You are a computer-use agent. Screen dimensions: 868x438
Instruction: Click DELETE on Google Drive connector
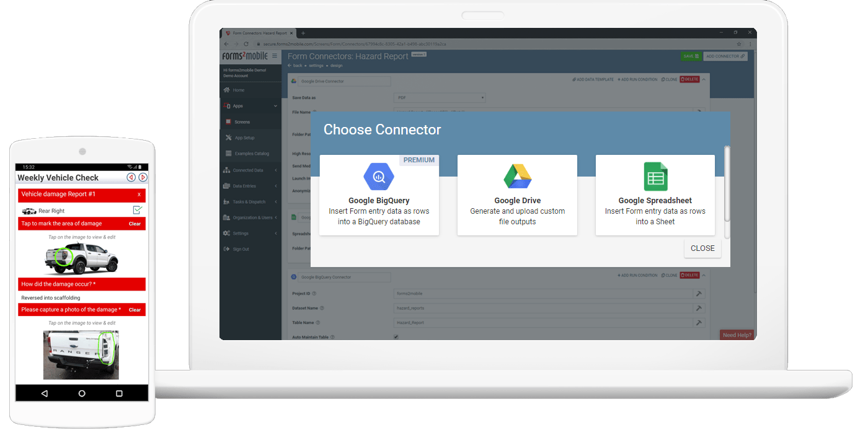pos(689,79)
